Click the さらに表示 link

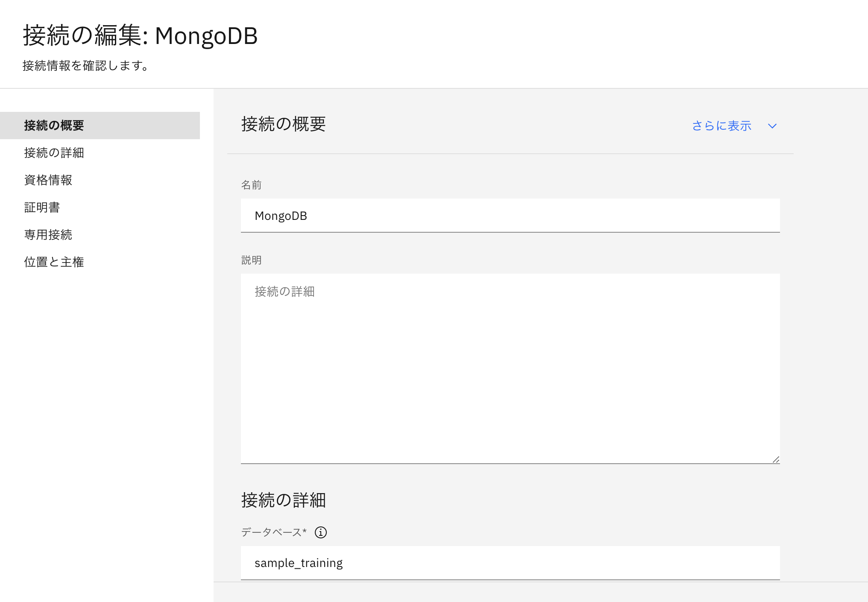coord(721,126)
